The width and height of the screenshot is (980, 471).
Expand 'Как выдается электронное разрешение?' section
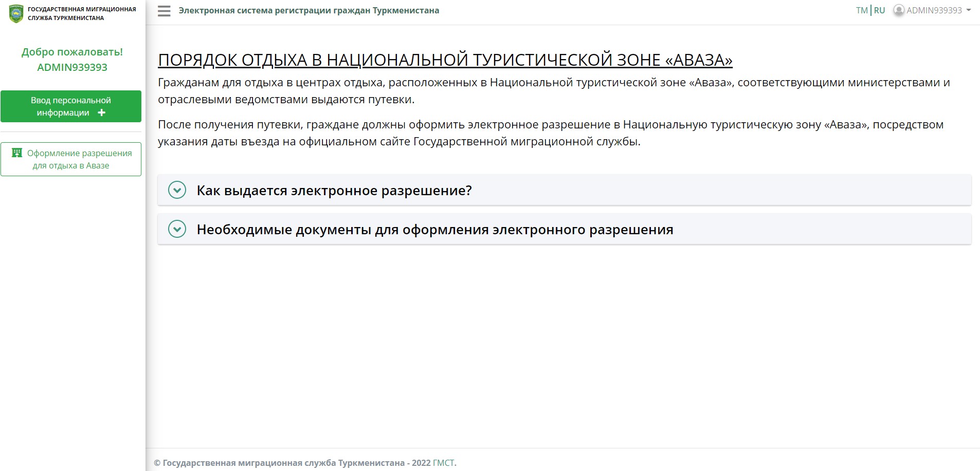click(x=334, y=191)
